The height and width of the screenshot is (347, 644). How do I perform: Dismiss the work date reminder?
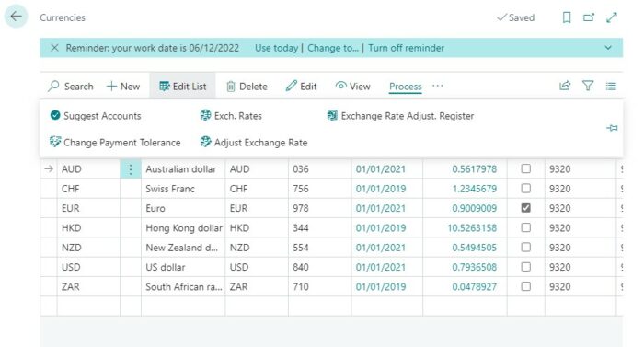coord(54,48)
